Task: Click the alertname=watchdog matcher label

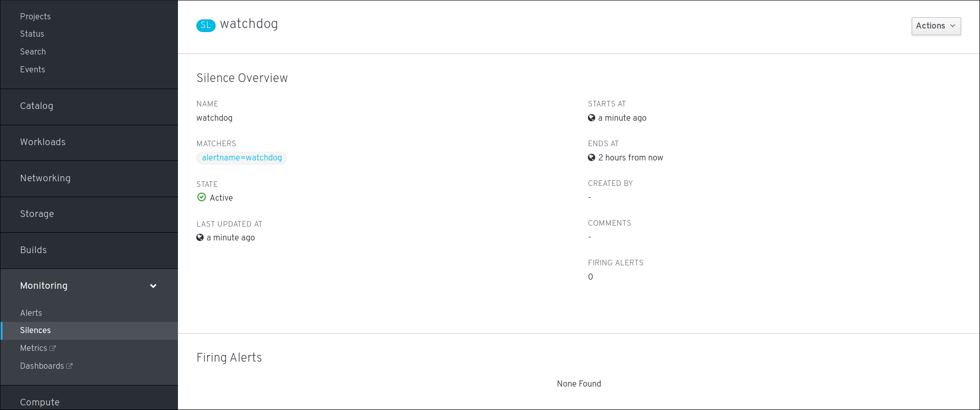Action: point(242,158)
